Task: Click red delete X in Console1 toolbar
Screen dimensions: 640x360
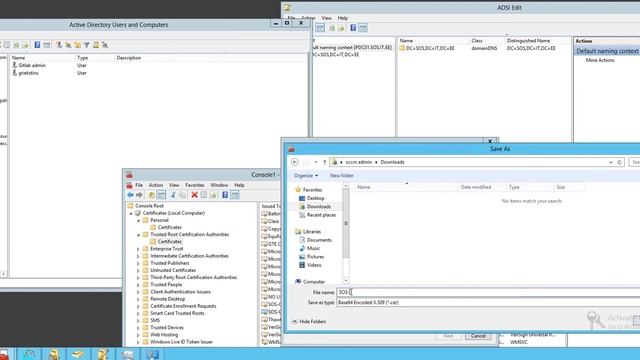Action: click(195, 195)
